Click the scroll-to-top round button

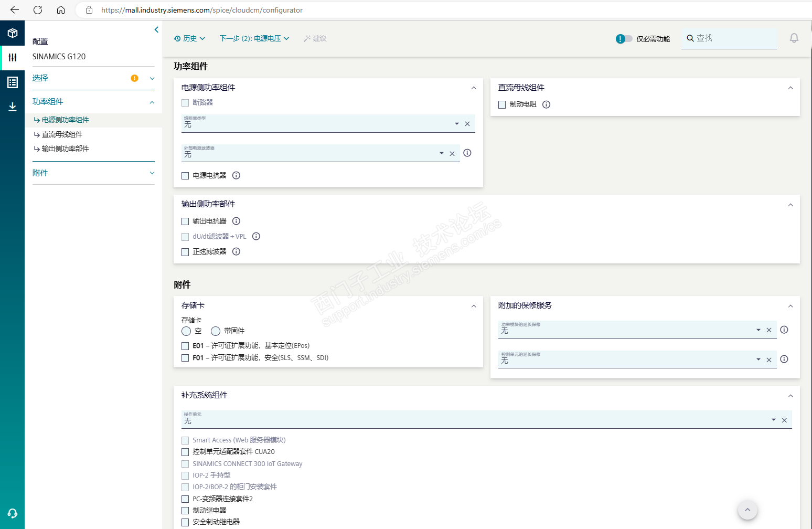(x=747, y=510)
